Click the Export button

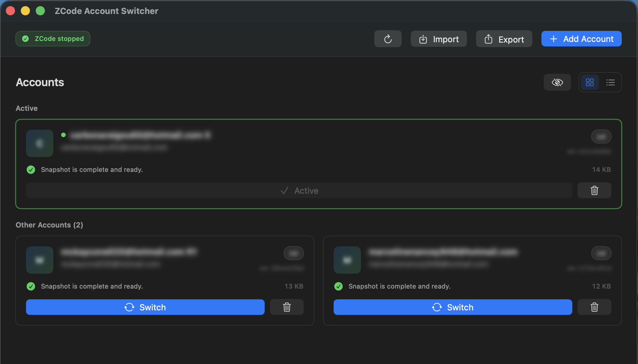pyautogui.click(x=504, y=39)
